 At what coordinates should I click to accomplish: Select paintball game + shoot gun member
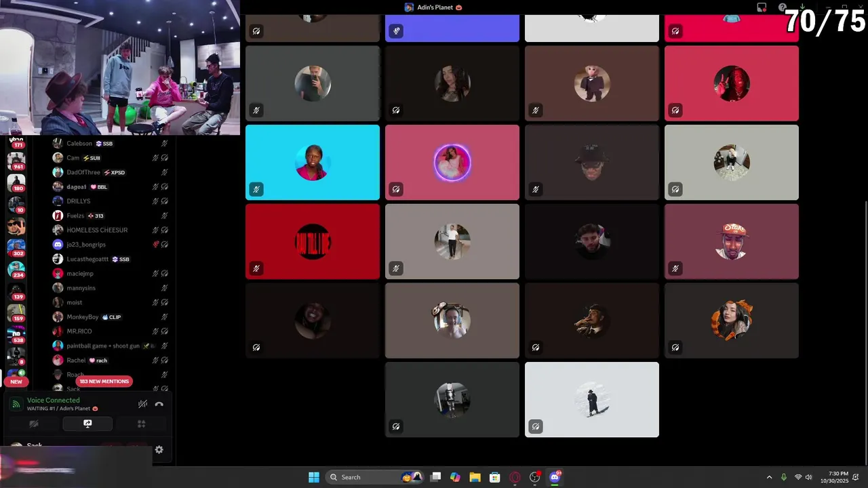[111, 346]
